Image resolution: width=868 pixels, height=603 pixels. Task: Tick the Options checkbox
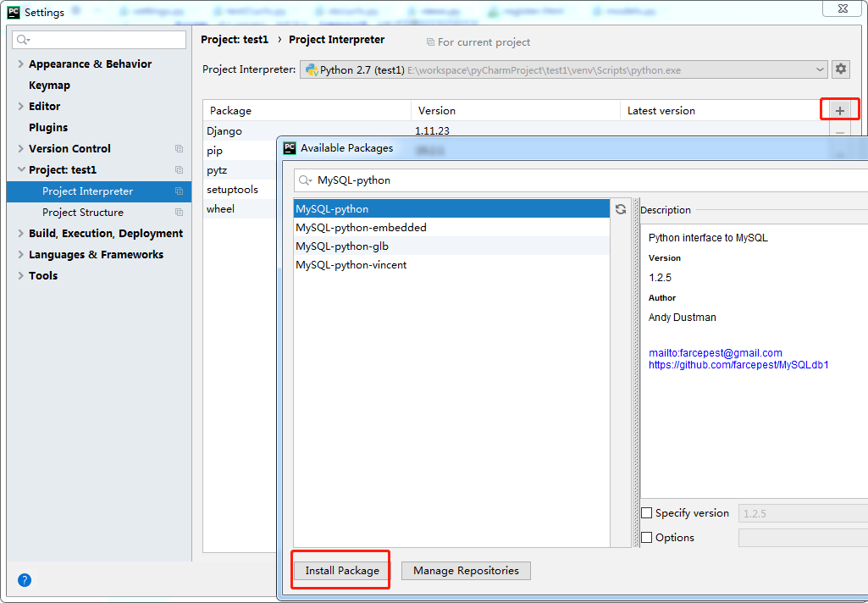coord(646,538)
